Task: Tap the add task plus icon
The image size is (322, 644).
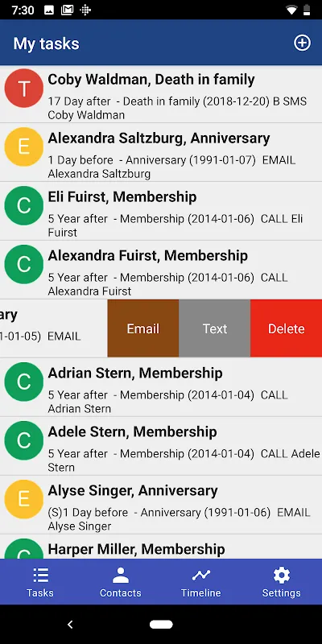Action: tap(302, 43)
